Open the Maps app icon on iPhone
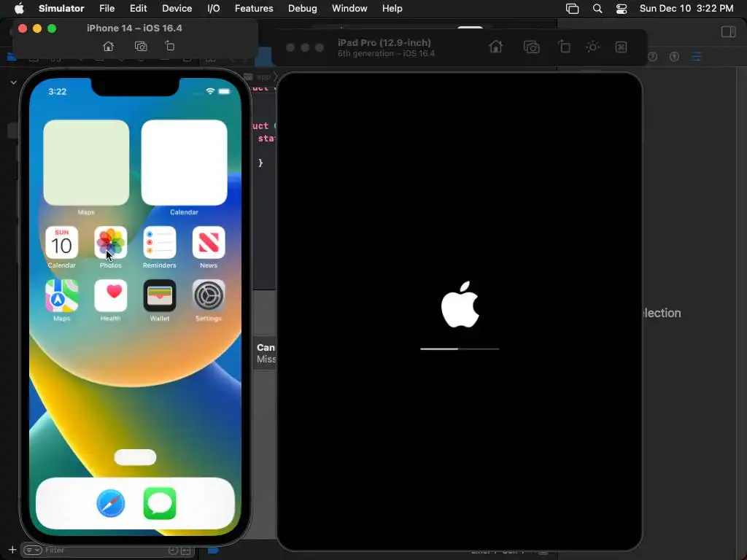The height and width of the screenshot is (560, 747). pos(61,296)
